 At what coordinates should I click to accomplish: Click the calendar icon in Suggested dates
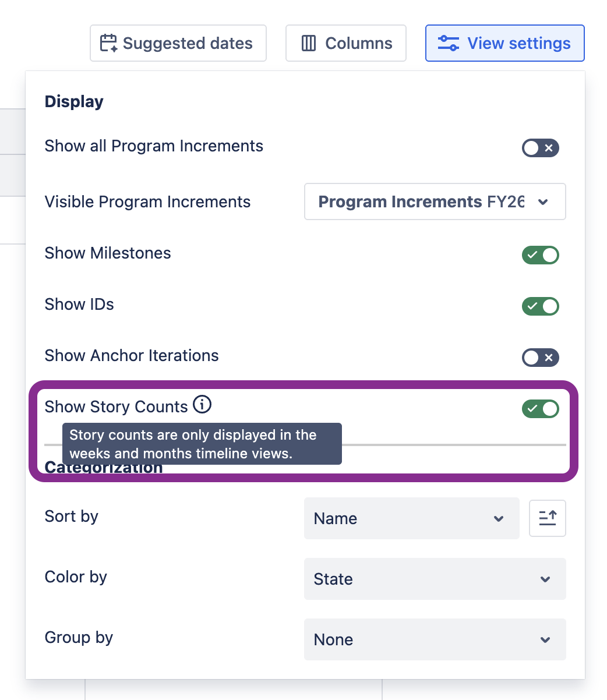[x=109, y=43]
